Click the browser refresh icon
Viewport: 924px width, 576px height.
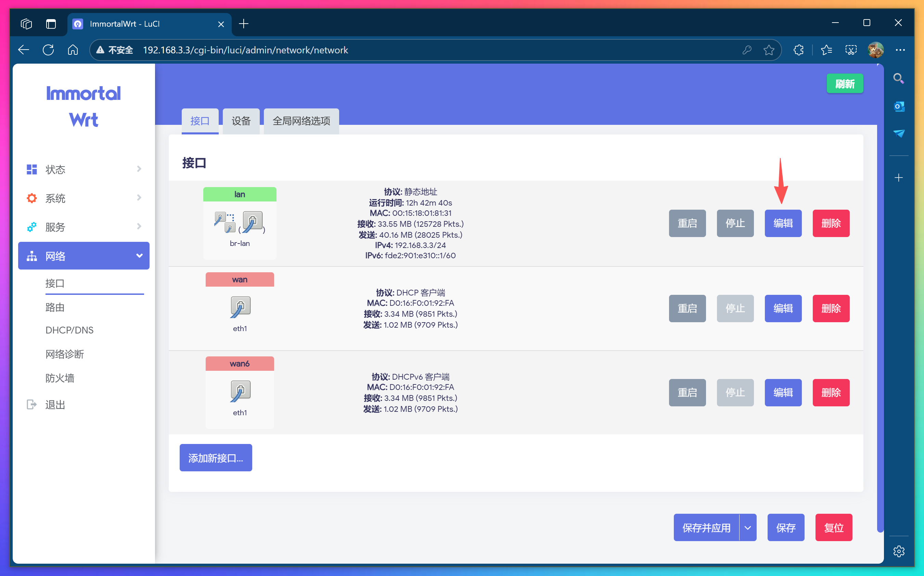pyautogui.click(x=48, y=50)
